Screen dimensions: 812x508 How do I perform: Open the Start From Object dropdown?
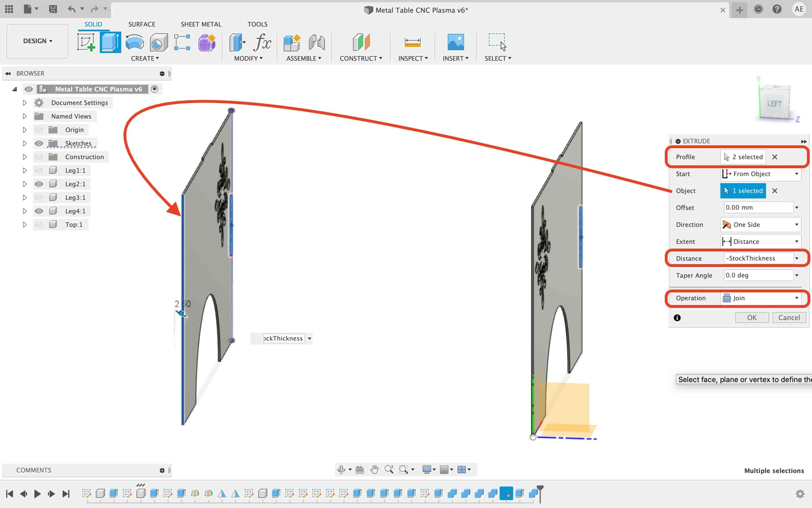pos(761,174)
